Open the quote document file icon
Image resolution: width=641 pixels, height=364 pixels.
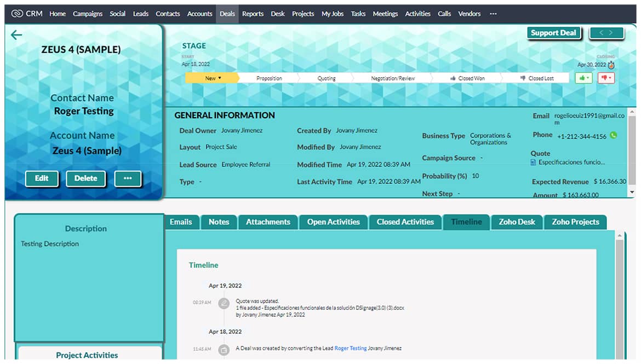[534, 163]
